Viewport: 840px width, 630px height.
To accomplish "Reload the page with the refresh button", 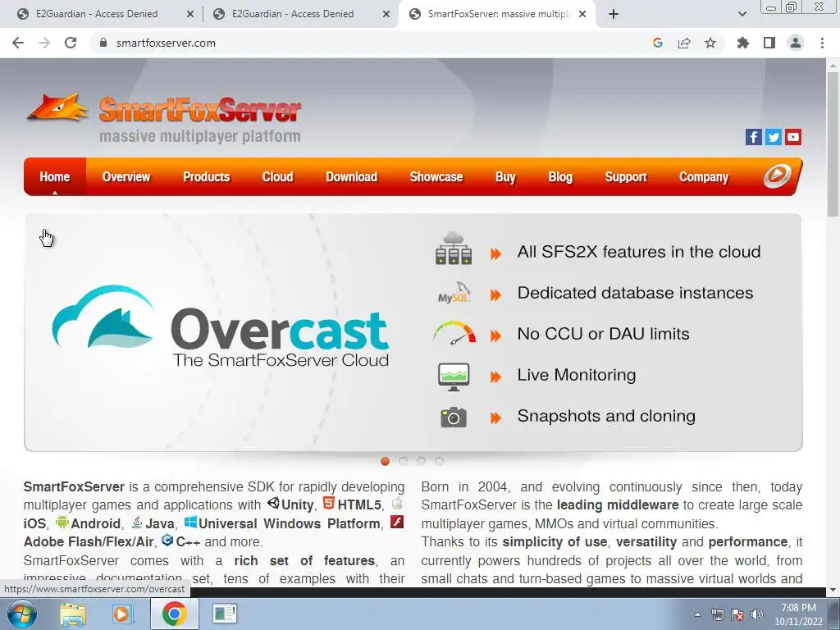I will [71, 43].
